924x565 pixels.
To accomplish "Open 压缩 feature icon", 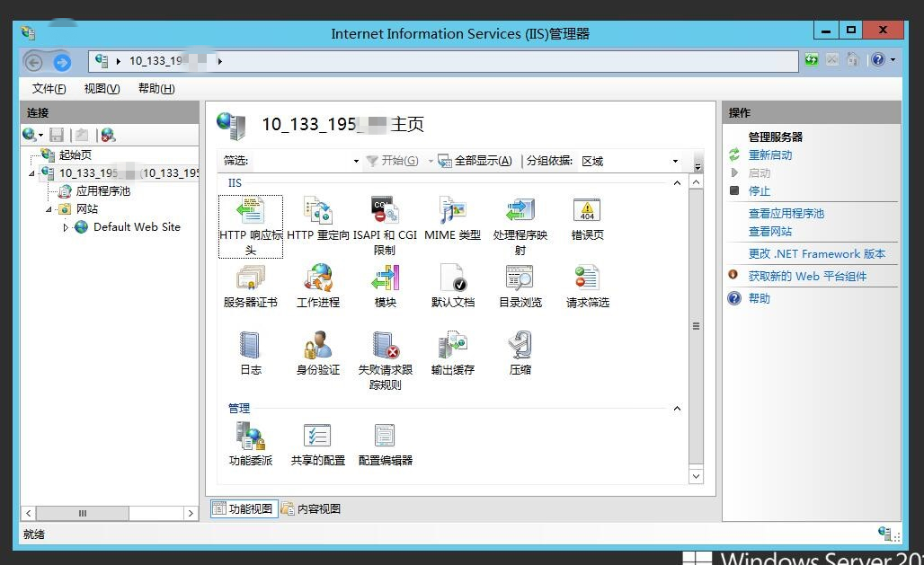I will pos(520,354).
